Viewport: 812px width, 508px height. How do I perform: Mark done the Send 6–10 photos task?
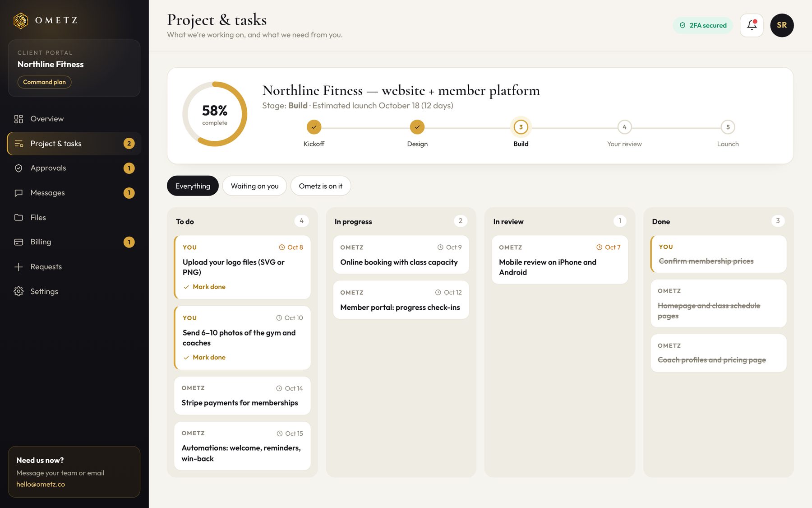point(204,357)
